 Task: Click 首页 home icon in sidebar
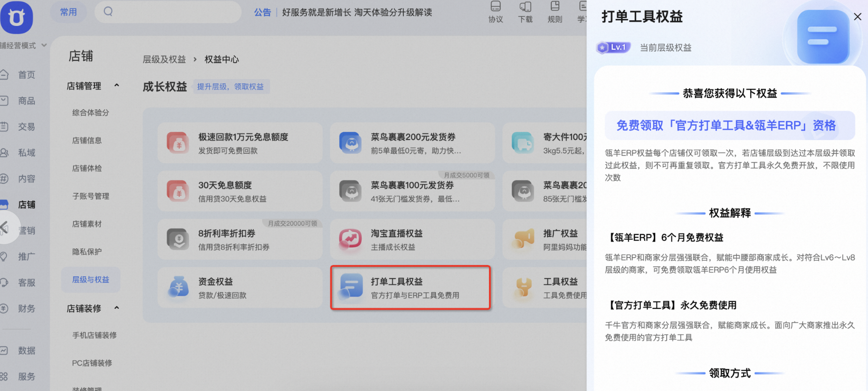point(4,75)
